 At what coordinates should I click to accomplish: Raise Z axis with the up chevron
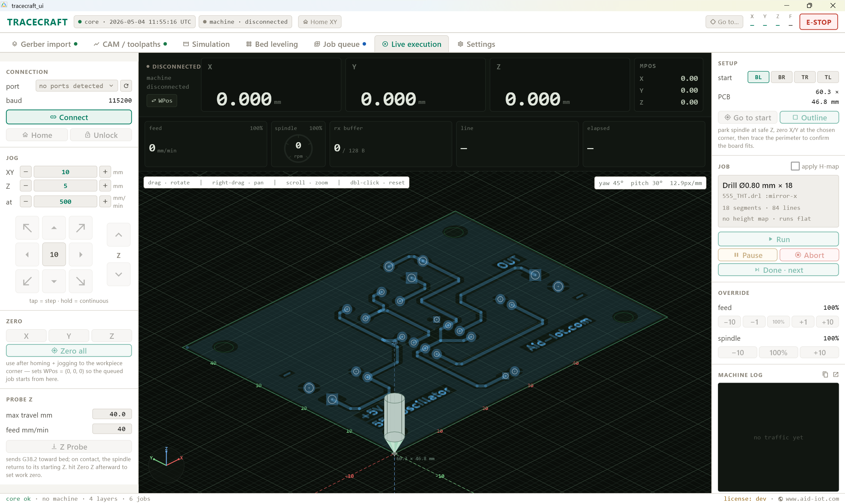pyautogui.click(x=118, y=235)
